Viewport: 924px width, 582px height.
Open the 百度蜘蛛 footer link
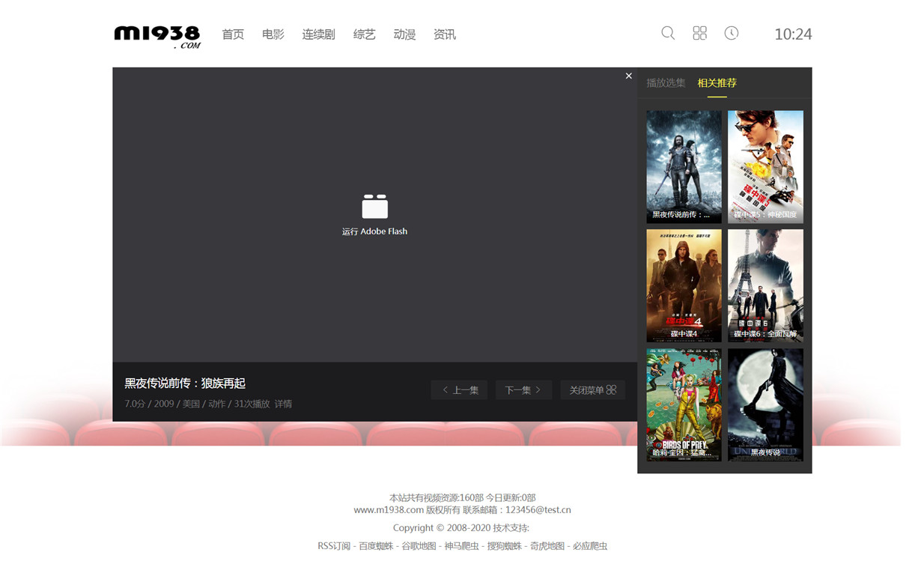tap(376, 546)
